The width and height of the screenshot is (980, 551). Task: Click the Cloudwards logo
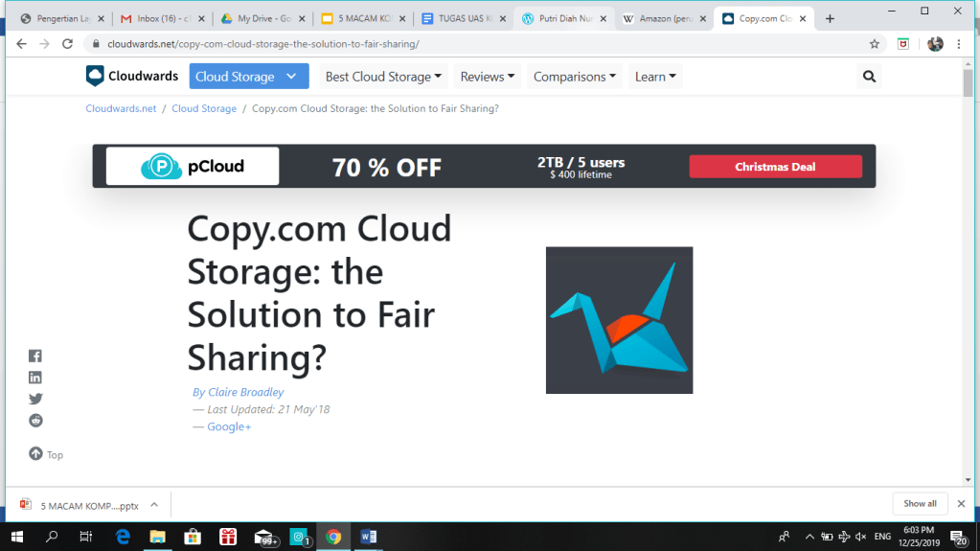(x=130, y=77)
